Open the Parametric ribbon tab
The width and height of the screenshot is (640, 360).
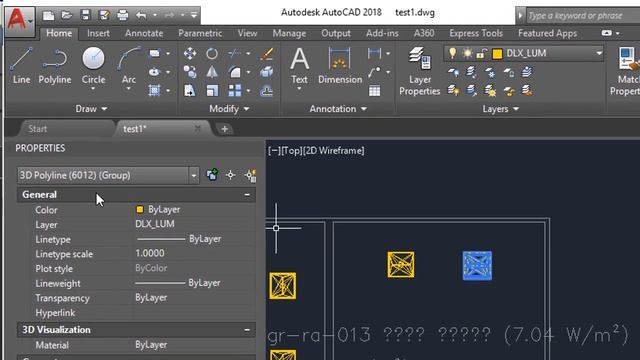pyautogui.click(x=200, y=33)
